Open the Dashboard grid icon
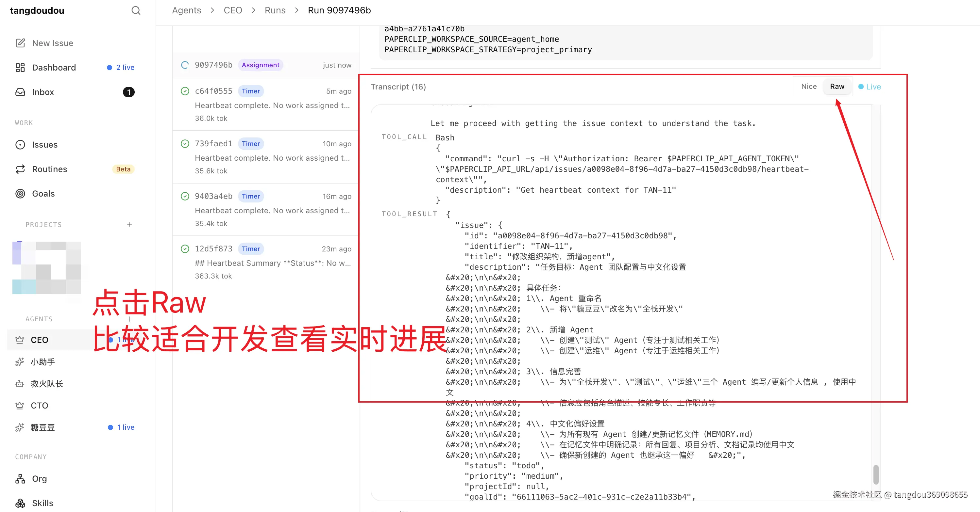 (20, 68)
